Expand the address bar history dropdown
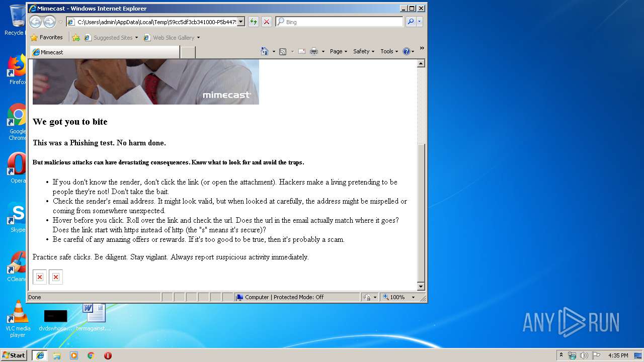The width and height of the screenshot is (644, 362). pos(240,22)
